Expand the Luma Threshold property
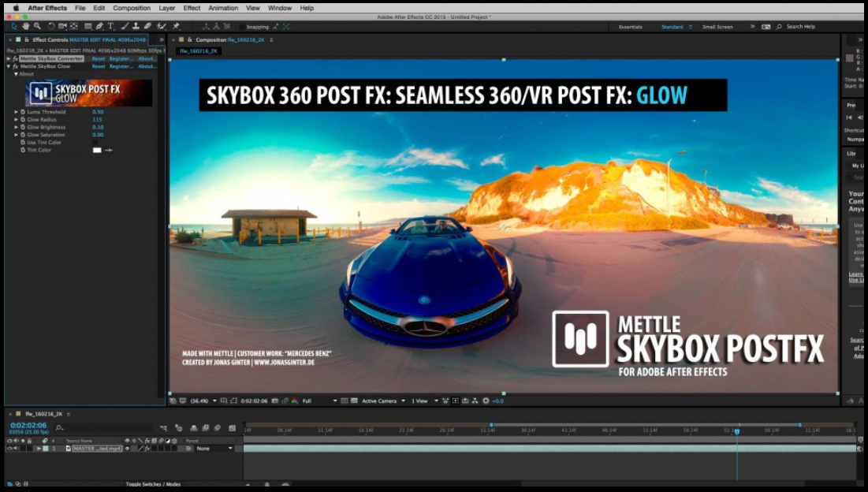This screenshot has height=492, width=868. pyautogui.click(x=16, y=112)
